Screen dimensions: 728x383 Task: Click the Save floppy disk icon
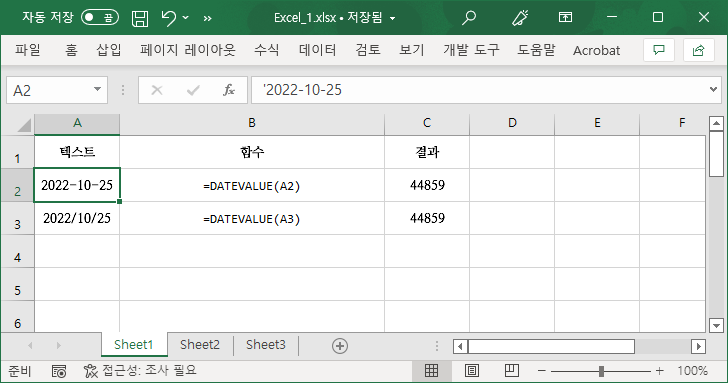coord(140,18)
